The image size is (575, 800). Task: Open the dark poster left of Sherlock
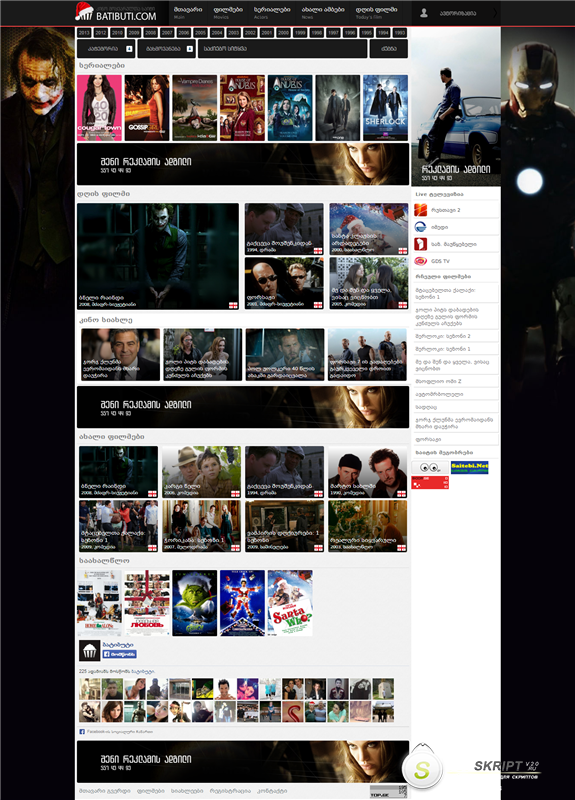click(338, 108)
